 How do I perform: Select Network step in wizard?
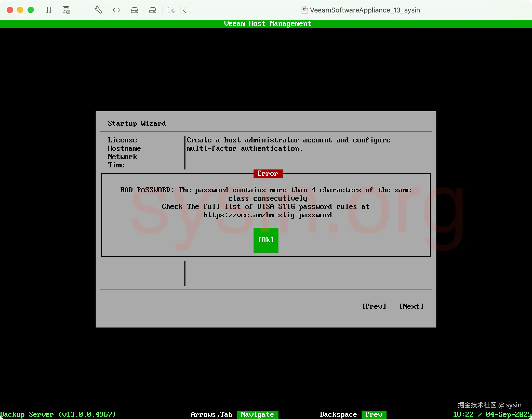[122, 157]
